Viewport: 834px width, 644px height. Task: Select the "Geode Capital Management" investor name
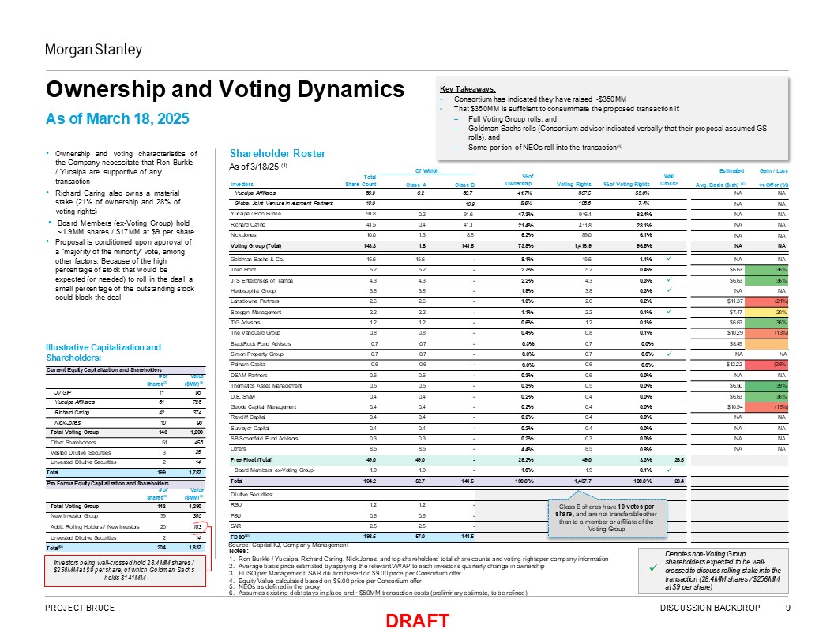[263, 407]
